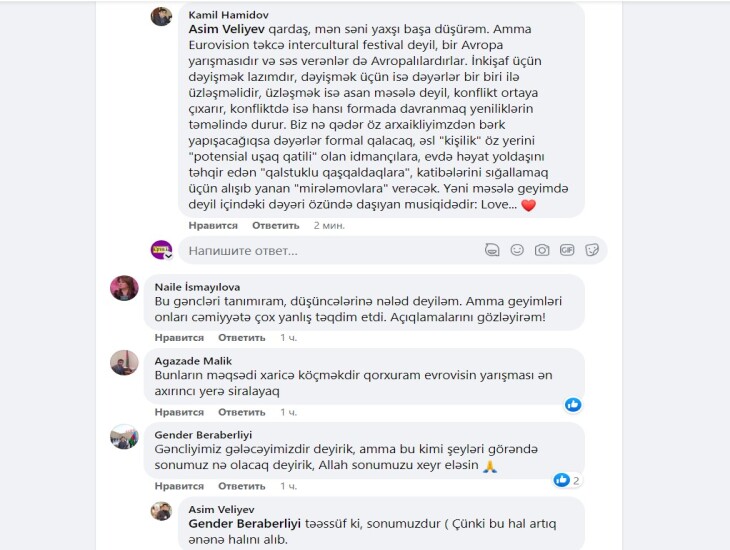The image size is (730, 550).
Task: Open the emoji picker in reply box
Action: 517,250
